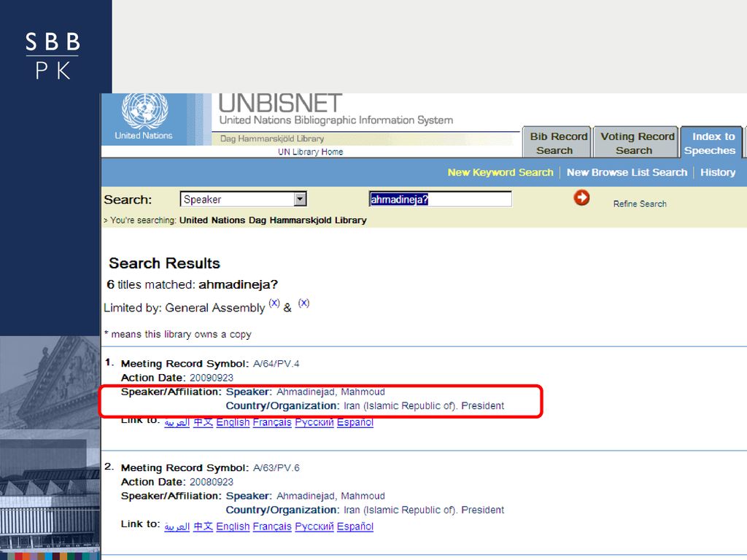The width and height of the screenshot is (747, 560).
Task: Click the Refine Search link
Action: pyautogui.click(x=640, y=204)
